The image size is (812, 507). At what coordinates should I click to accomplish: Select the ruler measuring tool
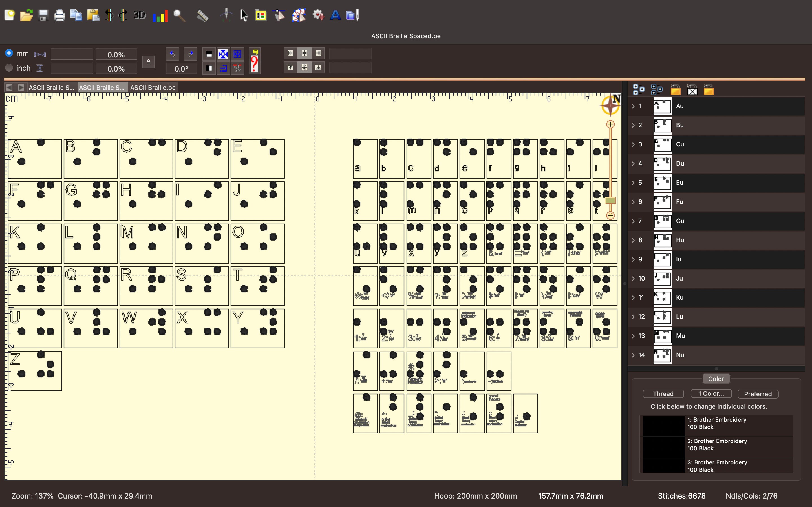[203, 15]
